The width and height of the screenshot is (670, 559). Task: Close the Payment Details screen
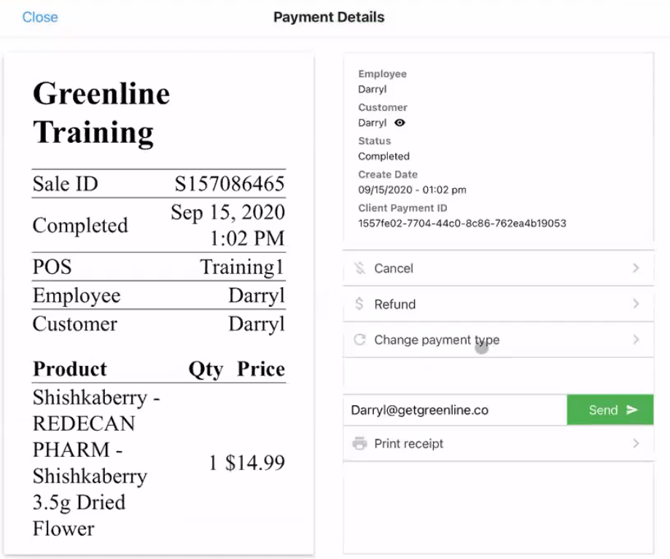coord(40,17)
